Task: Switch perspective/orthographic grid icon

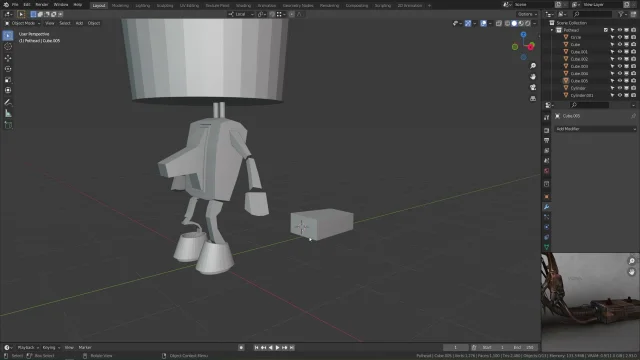Action: click(533, 98)
